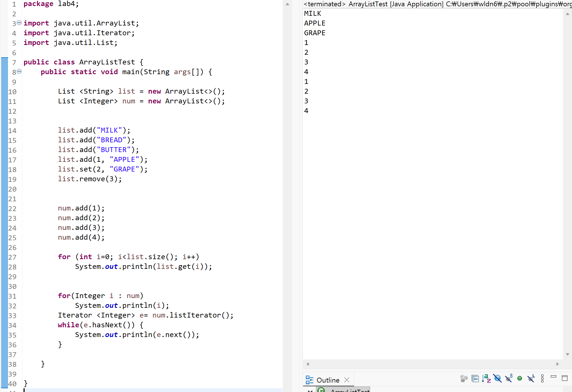The width and height of the screenshot is (572, 392).
Task: Toggle Hide Static Members in Outline
Action: point(509,379)
